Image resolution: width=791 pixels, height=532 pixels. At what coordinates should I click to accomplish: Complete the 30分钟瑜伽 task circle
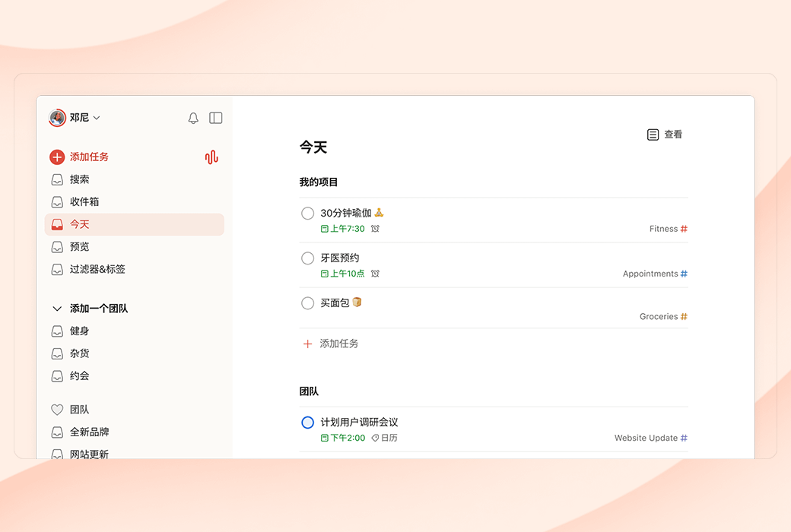click(307, 213)
